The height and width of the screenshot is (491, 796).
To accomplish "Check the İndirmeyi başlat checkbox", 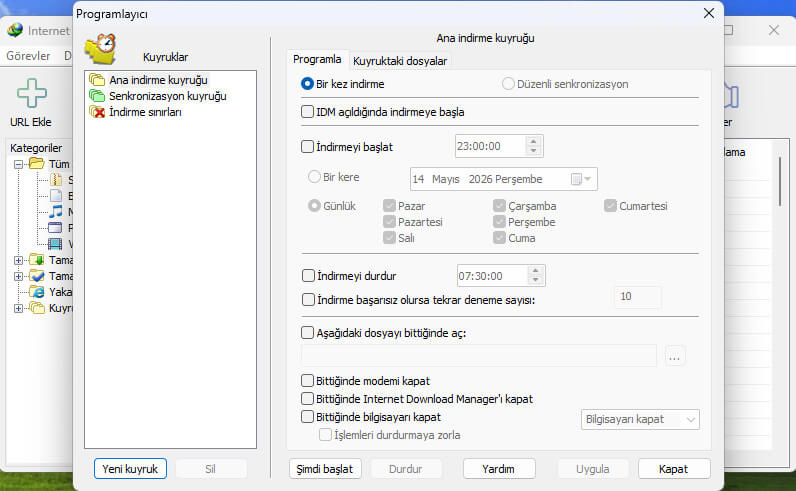I will 307,147.
